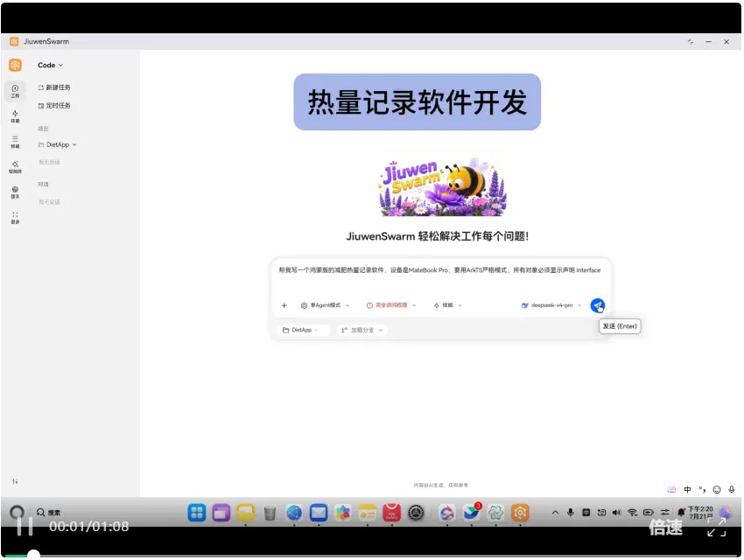
Task: Open the yellow file manager taskbar icon
Action: tap(245, 513)
